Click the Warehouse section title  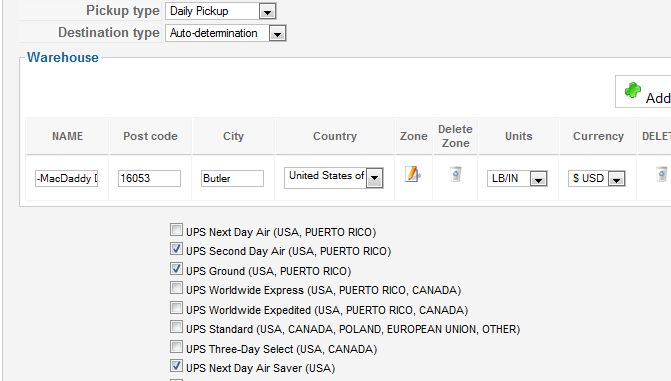[63, 57]
